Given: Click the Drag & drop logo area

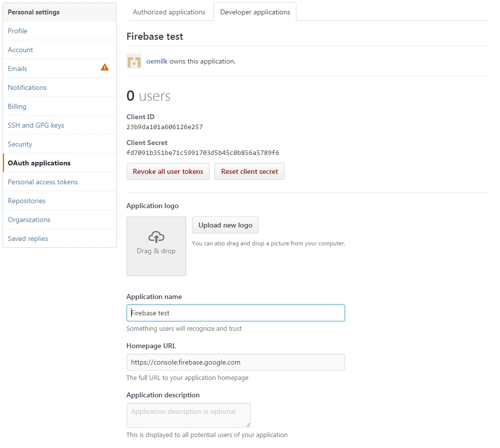Looking at the screenshot, I should pos(156,246).
